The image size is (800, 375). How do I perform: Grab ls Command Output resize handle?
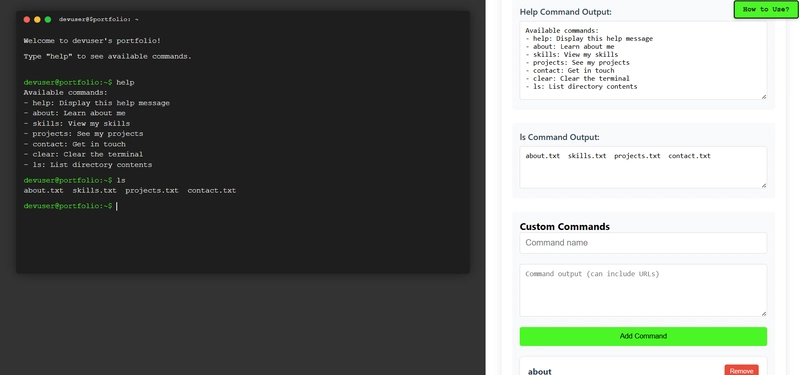(x=764, y=185)
